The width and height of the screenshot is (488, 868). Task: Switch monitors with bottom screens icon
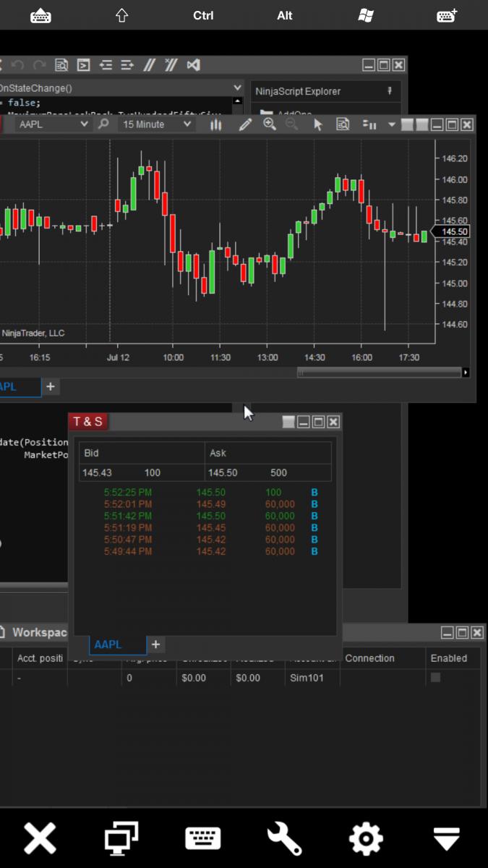point(121,839)
